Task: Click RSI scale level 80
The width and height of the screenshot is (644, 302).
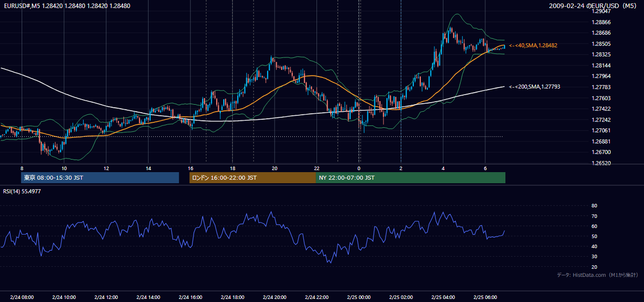Action: tap(594, 206)
